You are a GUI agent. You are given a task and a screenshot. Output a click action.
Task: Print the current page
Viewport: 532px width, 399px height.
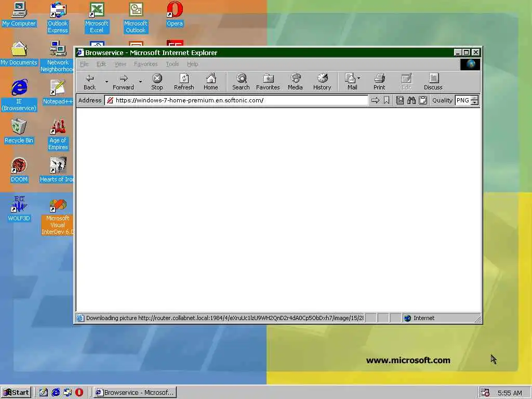(379, 82)
